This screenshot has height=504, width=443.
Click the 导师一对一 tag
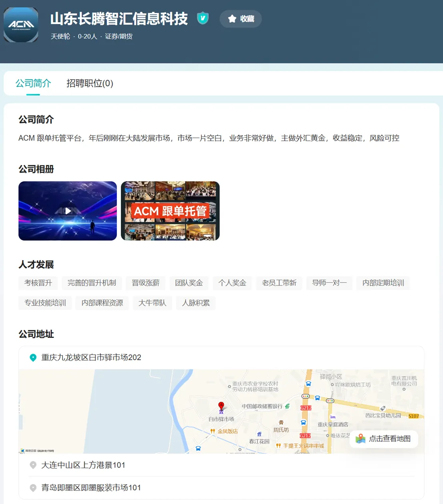coord(329,283)
